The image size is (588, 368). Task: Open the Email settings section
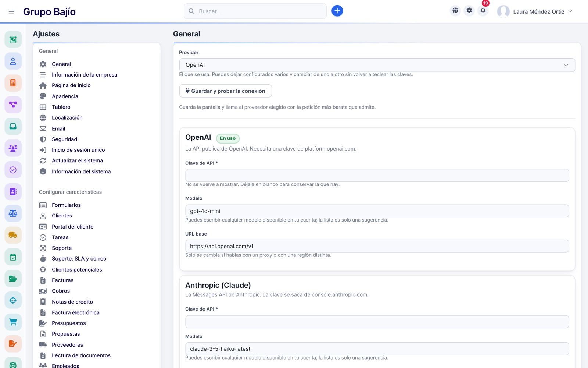click(58, 128)
